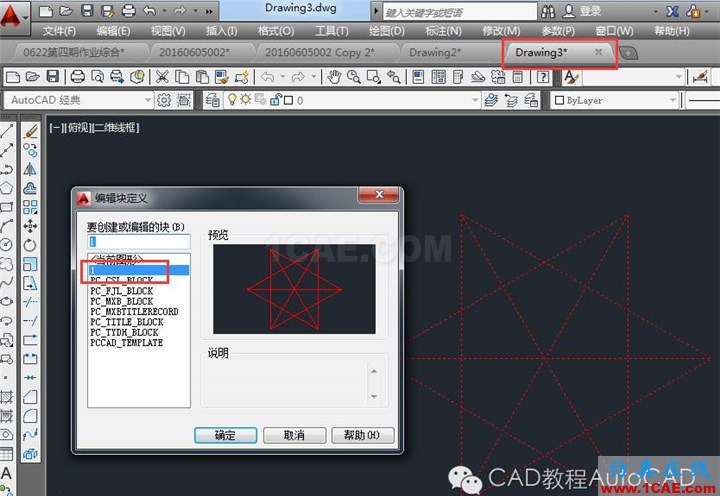
Task: Select the Move tool with four arrows
Action: click(31, 226)
